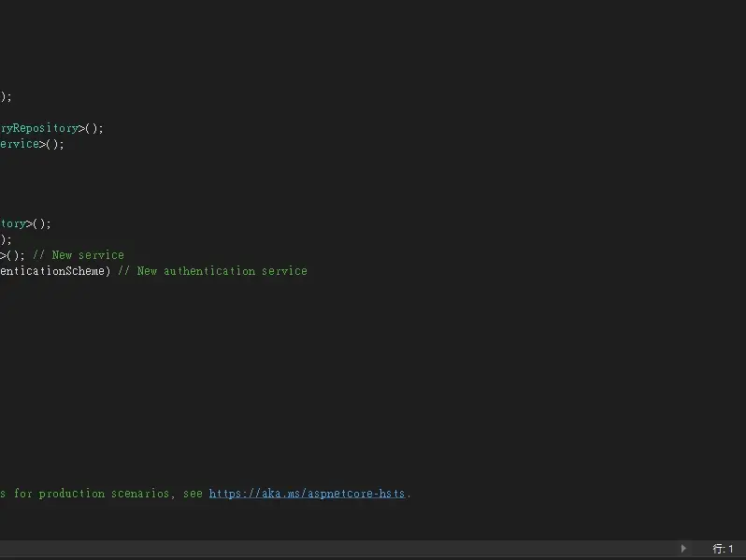Place cursor after ryRepository>(); line end
This screenshot has height=560, width=746.
[105, 128]
